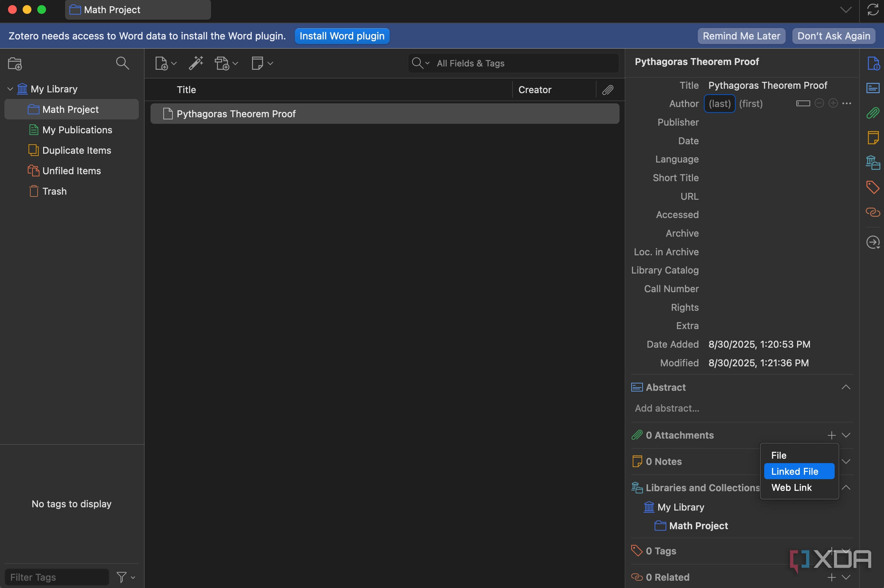The image size is (884, 588).
Task: Click the Publisher field in the item pane
Action: click(778, 122)
